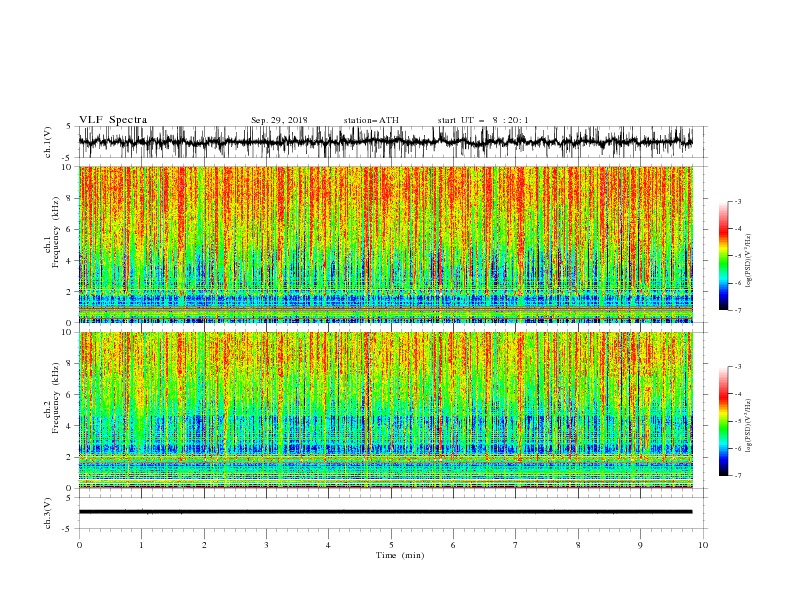Click the 'station=ATH' label

pyautogui.click(x=371, y=120)
